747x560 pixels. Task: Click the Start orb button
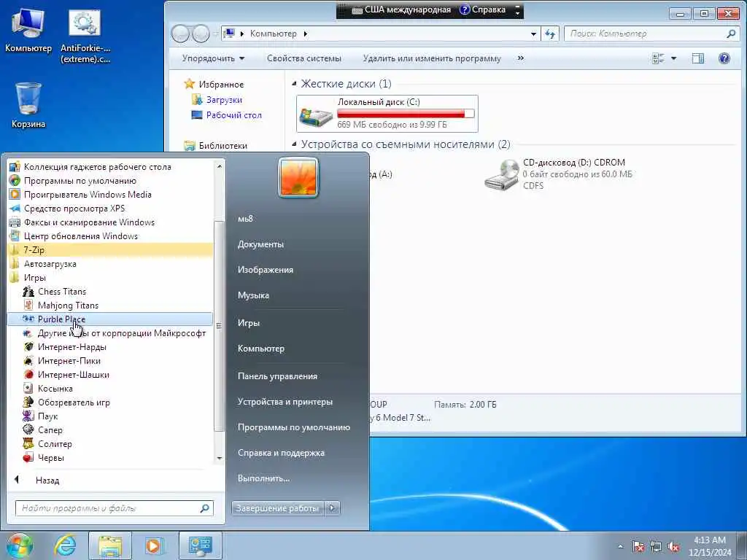(20, 545)
